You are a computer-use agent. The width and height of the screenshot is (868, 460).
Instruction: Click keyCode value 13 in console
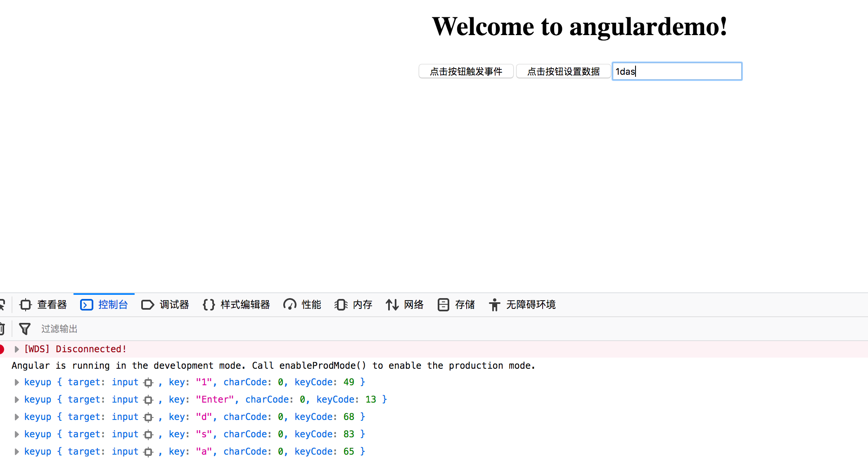click(x=371, y=400)
